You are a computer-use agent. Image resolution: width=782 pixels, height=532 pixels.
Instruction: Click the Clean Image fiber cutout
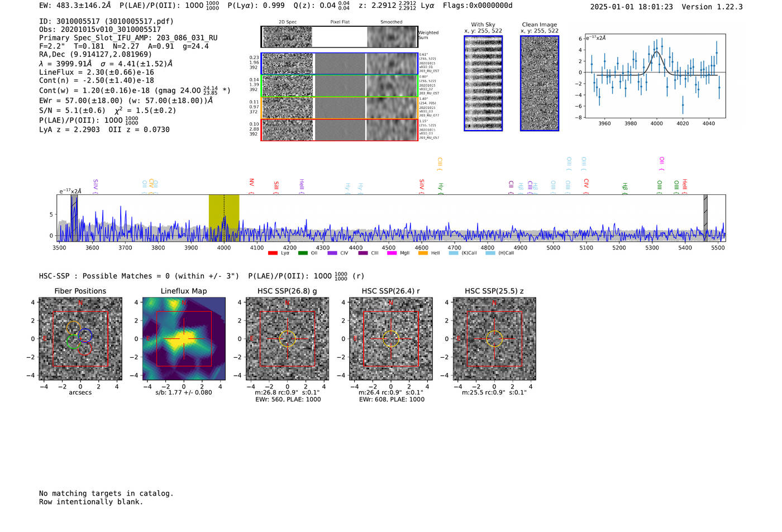click(x=540, y=83)
